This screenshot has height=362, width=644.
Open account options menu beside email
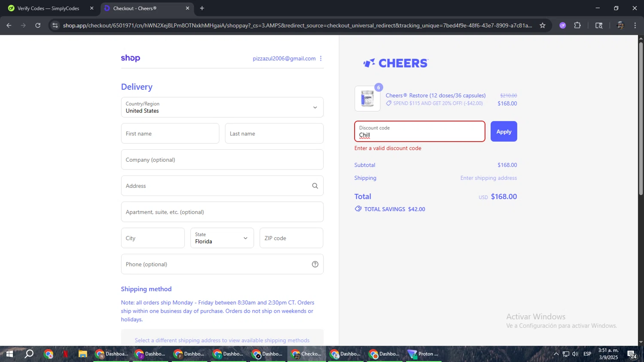coord(321,58)
